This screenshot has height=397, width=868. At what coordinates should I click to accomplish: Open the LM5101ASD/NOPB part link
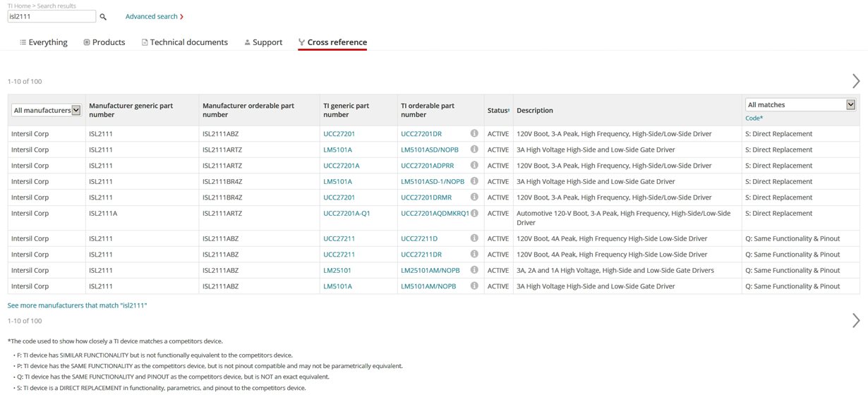click(430, 149)
